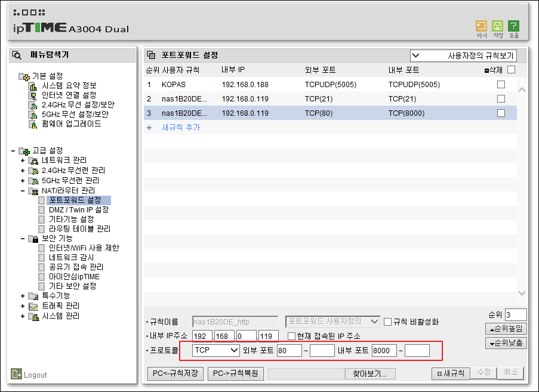Click the 외부 포트 start field showing 80
Screen dimensions: 539x392
pyautogui.click(x=289, y=350)
